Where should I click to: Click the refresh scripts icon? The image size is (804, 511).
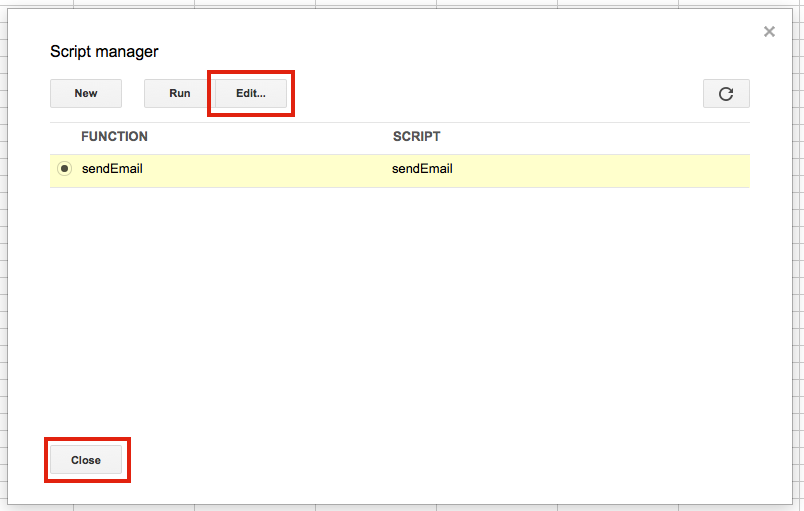coord(726,93)
